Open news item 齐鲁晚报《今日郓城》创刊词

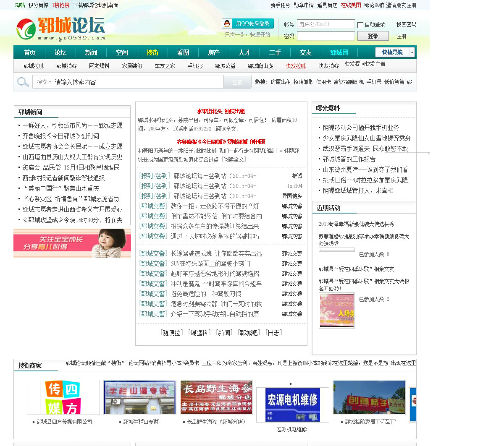pyautogui.click(x=60, y=136)
